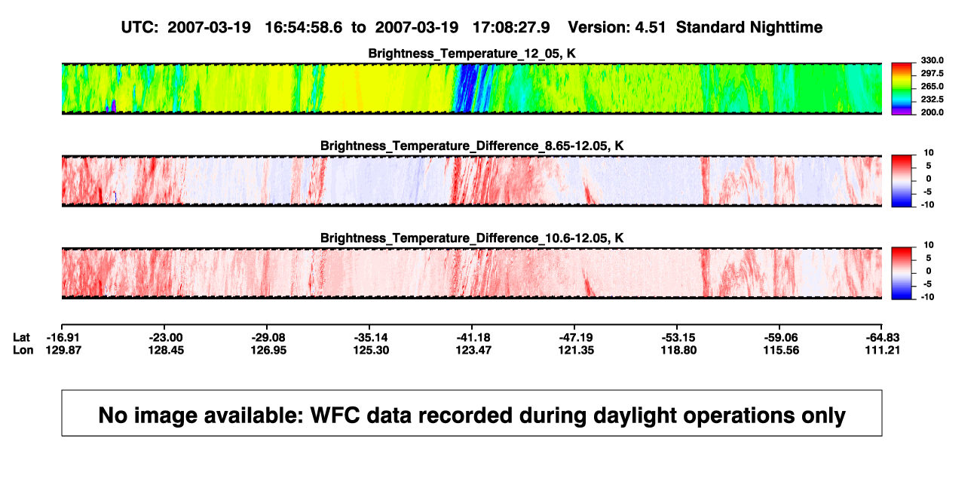Click latitude value -41.18
Screen dimensions: 980x503
473,337
